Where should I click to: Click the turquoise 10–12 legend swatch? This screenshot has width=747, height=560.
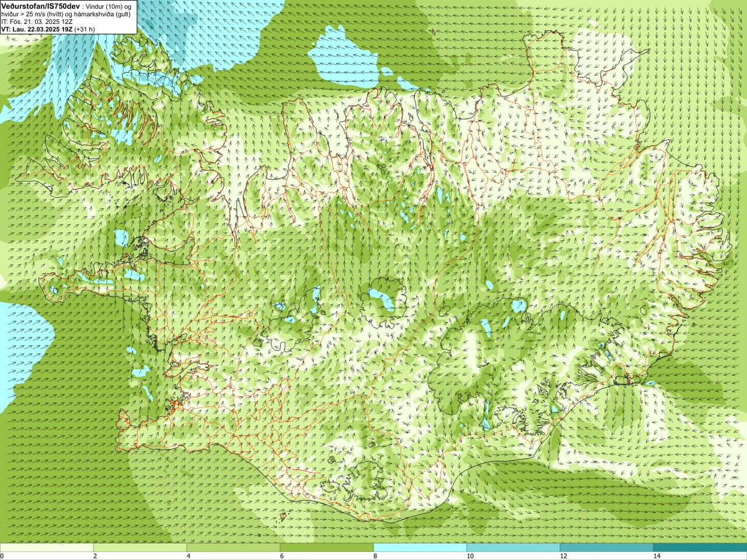tap(514, 548)
